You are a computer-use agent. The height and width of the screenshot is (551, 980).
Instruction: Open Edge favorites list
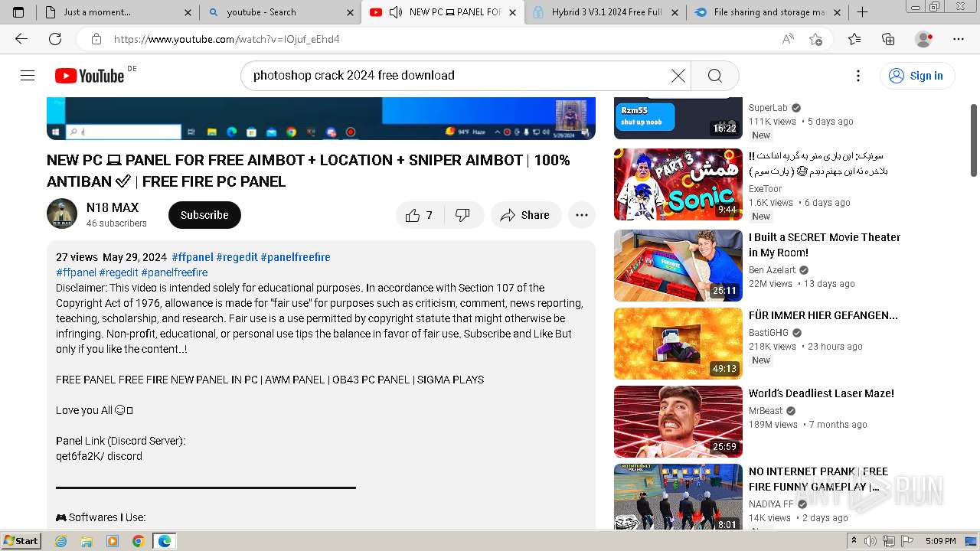pos(854,39)
